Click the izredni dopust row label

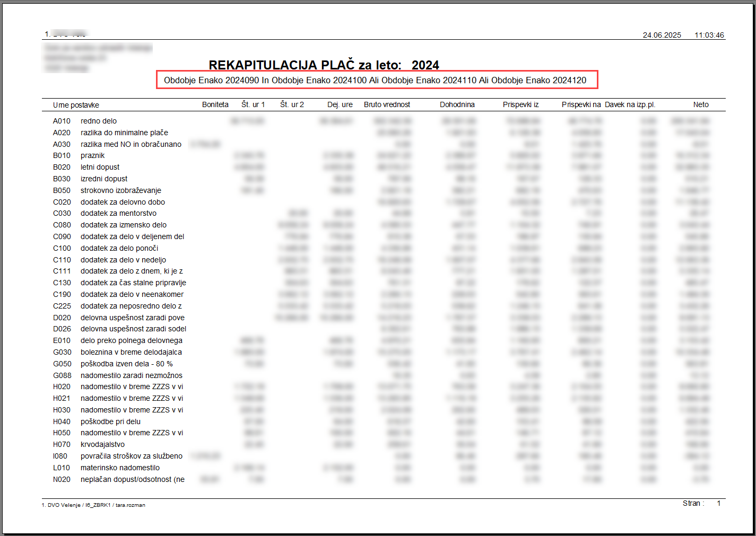pyautogui.click(x=104, y=179)
